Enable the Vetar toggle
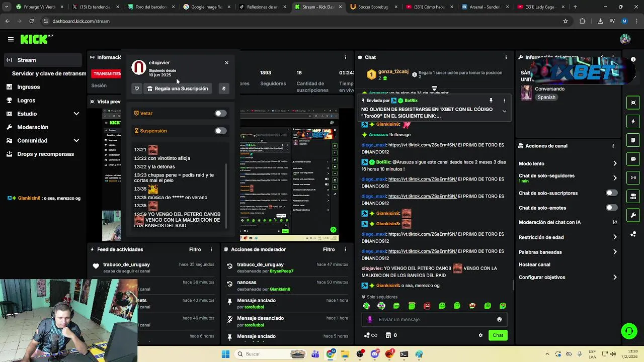The height and width of the screenshot is (362, 644). tap(220, 113)
